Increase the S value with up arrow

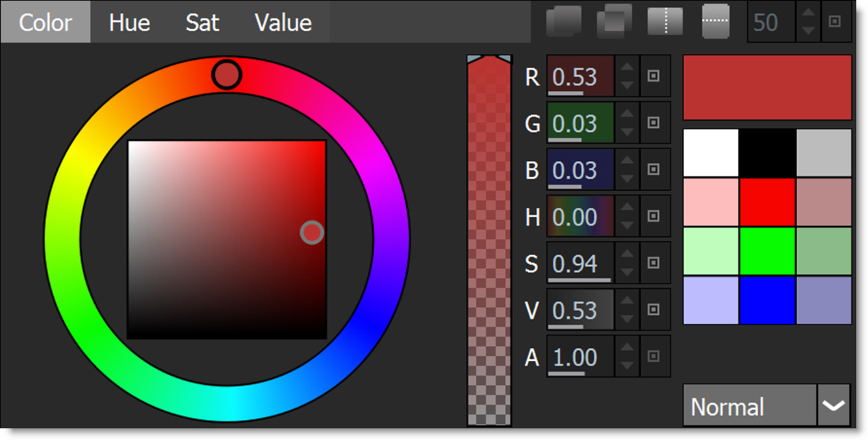pos(626,255)
